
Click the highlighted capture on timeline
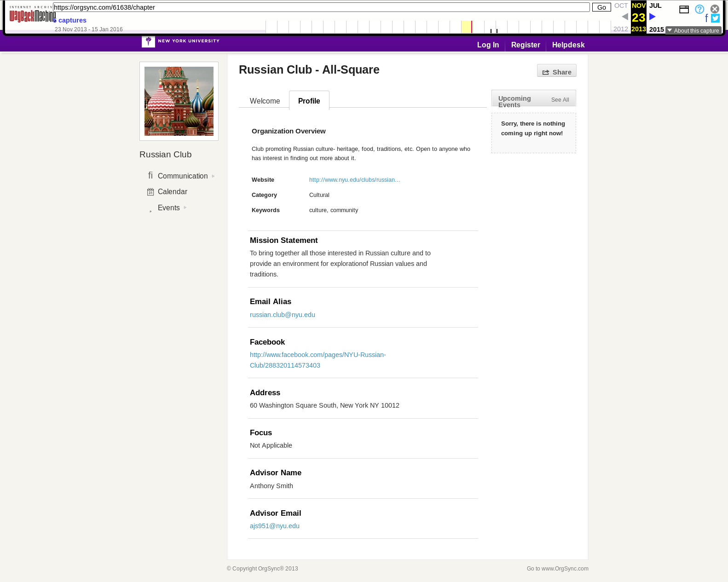coord(467,27)
